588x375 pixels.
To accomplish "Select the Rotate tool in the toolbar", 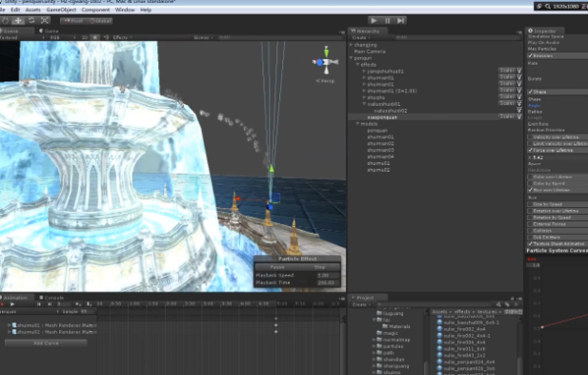I will point(31,21).
